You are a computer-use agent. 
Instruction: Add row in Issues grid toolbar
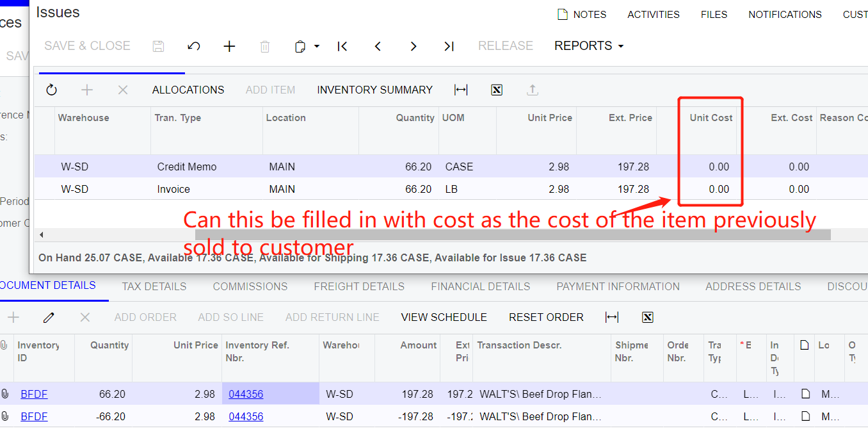87,90
